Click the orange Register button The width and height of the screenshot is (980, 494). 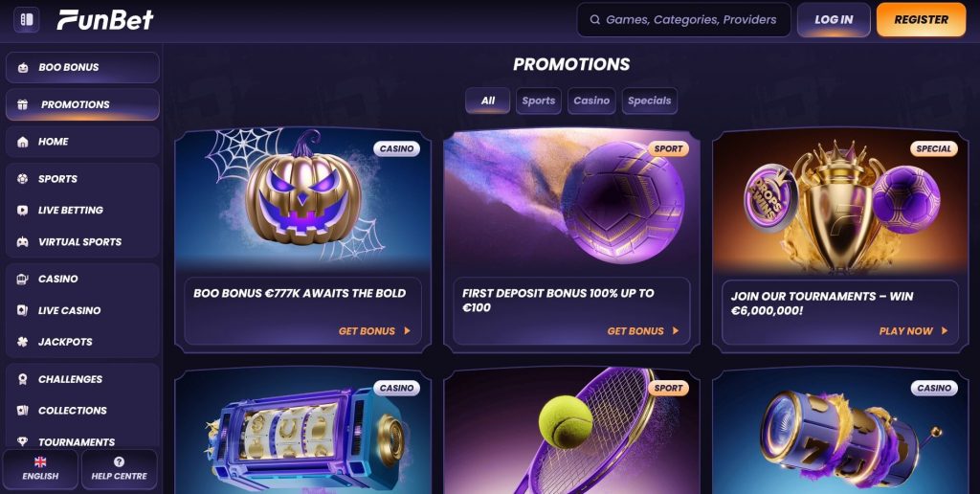click(922, 20)
